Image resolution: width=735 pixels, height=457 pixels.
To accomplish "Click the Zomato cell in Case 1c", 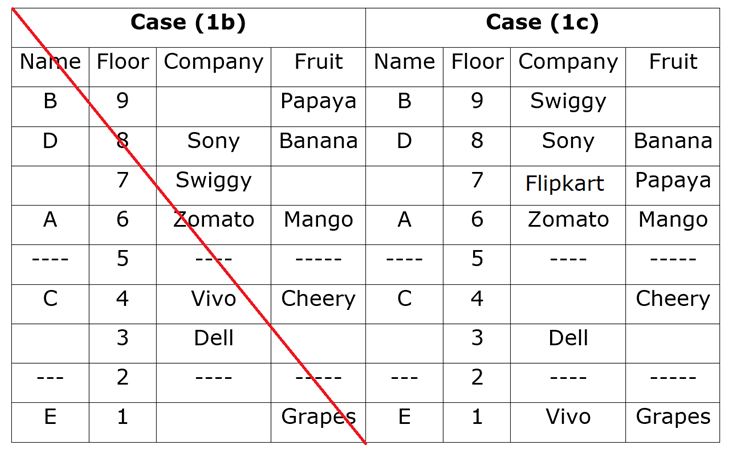I will point(567,220).
